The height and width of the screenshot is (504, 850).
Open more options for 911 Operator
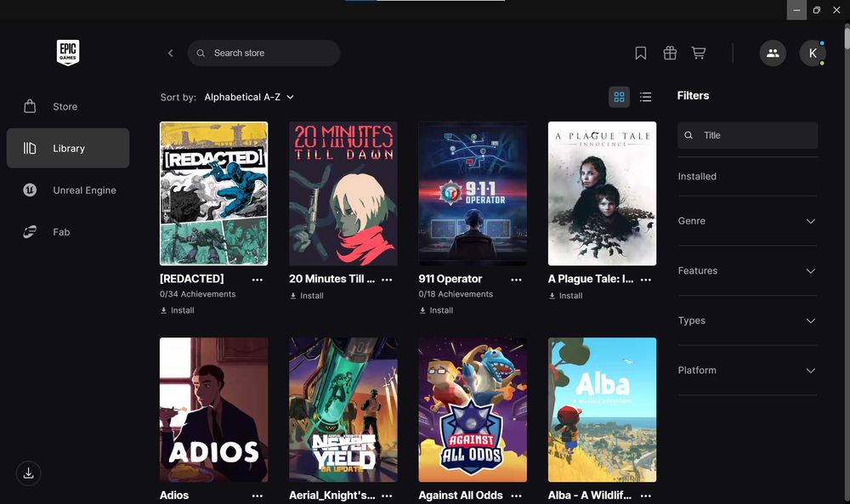coord(517,280)
